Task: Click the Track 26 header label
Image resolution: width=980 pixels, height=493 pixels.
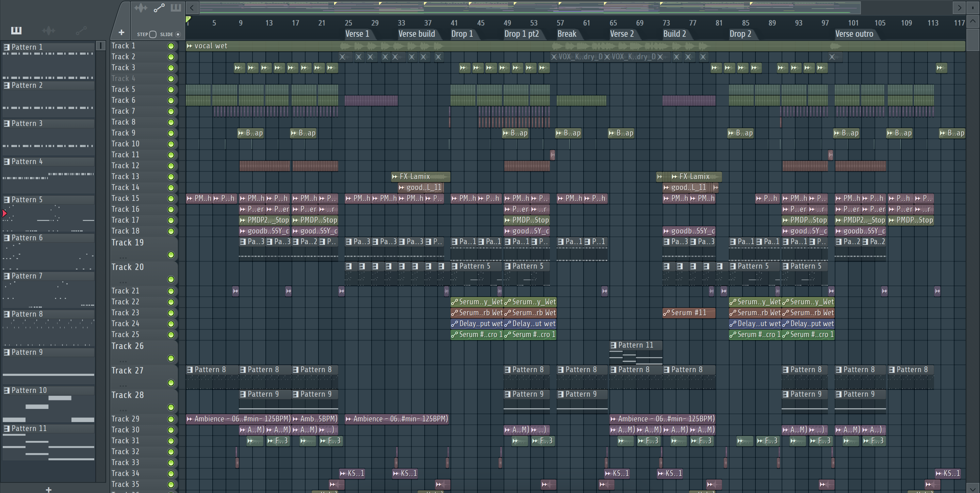Action: [x=128, y=346]
